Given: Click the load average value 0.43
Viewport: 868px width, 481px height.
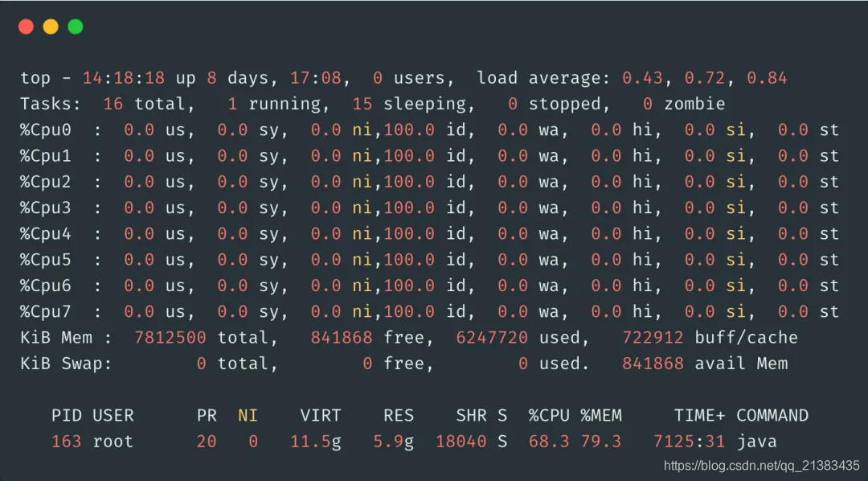Looking at the screenshot, I should [642, 77].
